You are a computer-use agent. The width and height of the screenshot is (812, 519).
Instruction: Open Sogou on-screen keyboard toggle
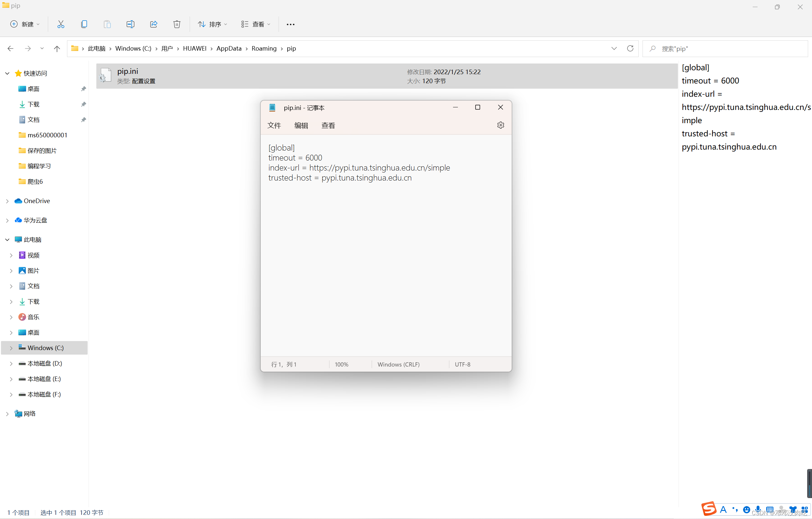[770, 509]
